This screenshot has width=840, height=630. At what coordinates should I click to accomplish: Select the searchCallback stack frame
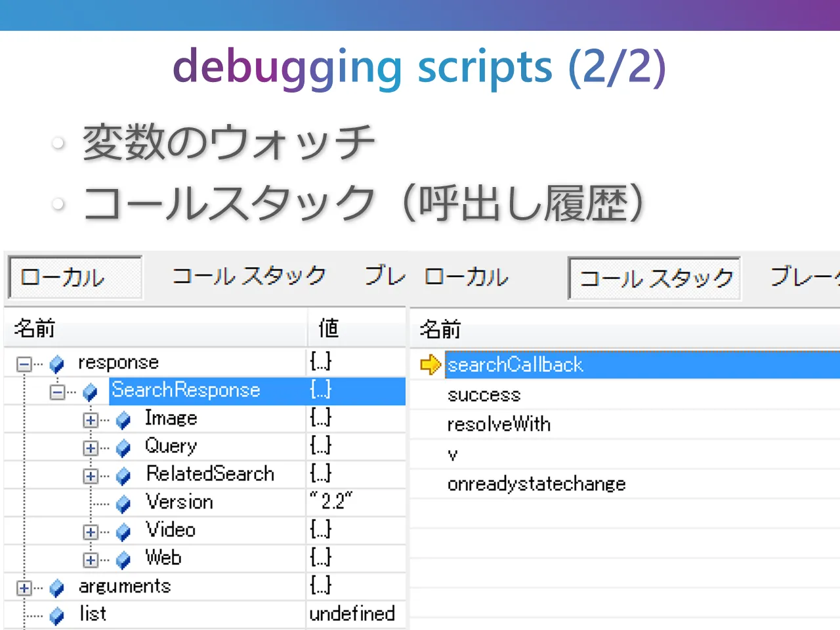point(642,365)
